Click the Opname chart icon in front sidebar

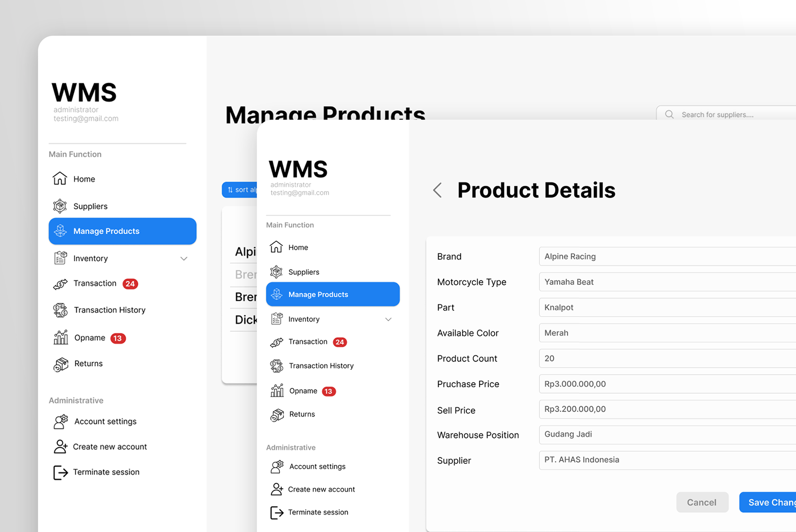pos(277,391)
